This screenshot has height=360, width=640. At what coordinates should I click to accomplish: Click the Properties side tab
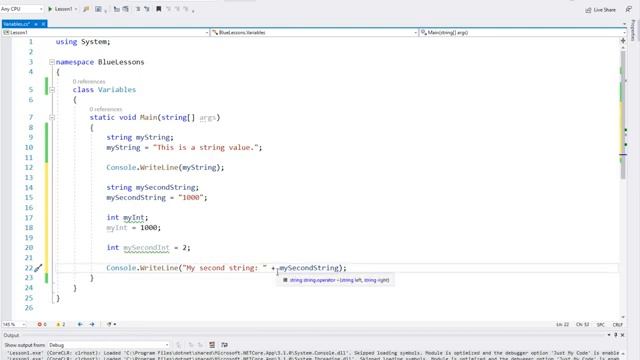tap(633, 30)
